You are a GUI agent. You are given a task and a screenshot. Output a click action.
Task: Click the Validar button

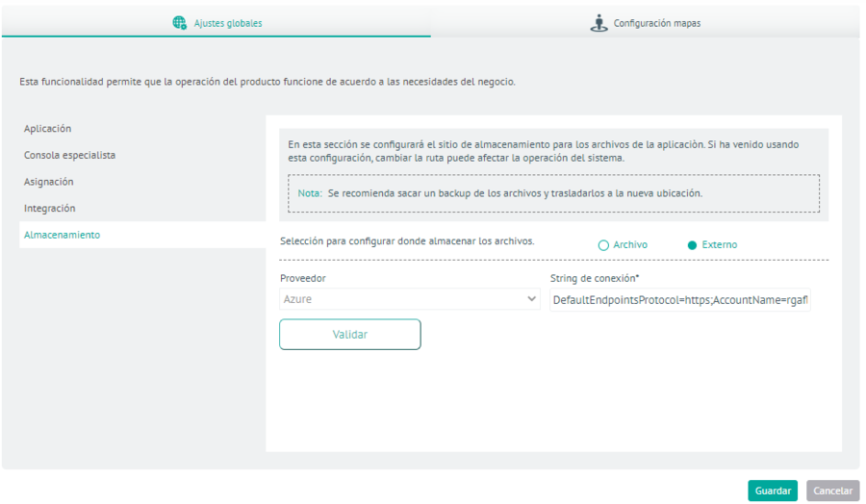[350, 334]
